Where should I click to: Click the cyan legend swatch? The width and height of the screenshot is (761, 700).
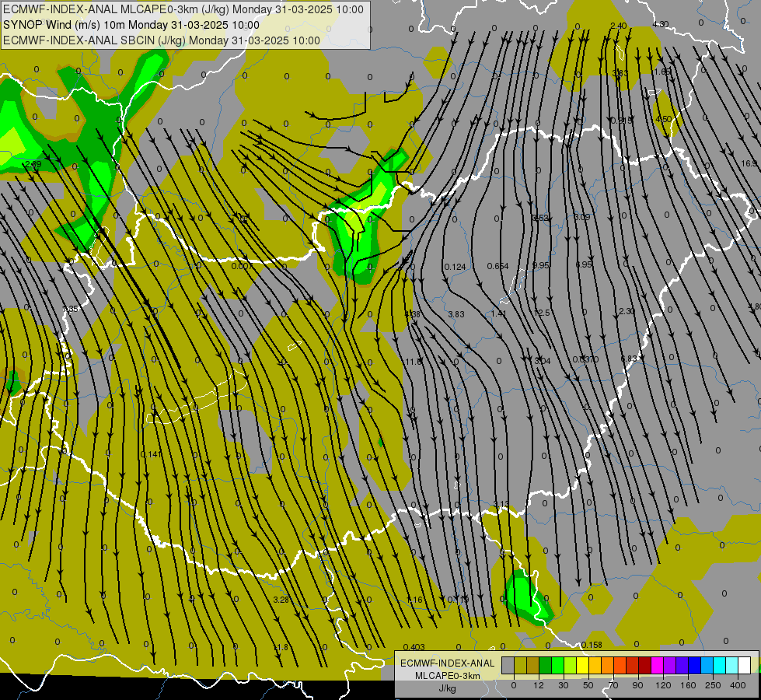click(x=719, y=666)
